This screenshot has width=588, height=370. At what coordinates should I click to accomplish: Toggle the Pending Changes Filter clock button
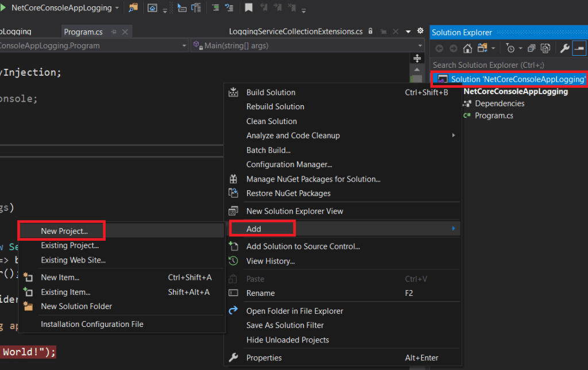click(510, 48)
